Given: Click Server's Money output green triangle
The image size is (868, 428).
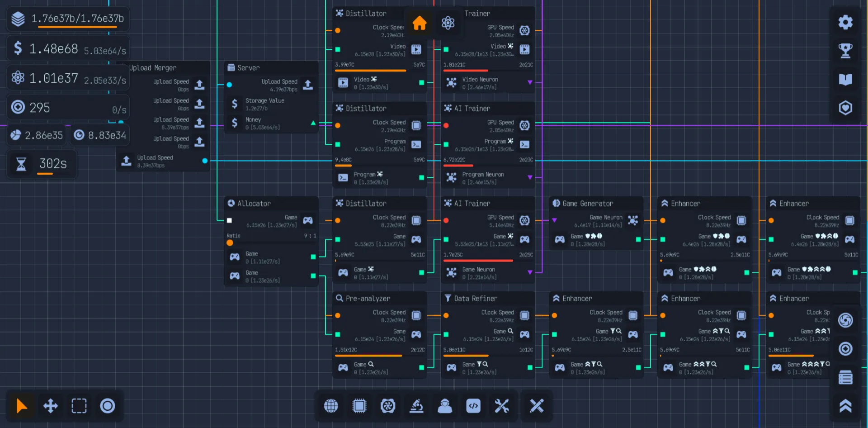Looking at the screenshot, I should point(313,123).
